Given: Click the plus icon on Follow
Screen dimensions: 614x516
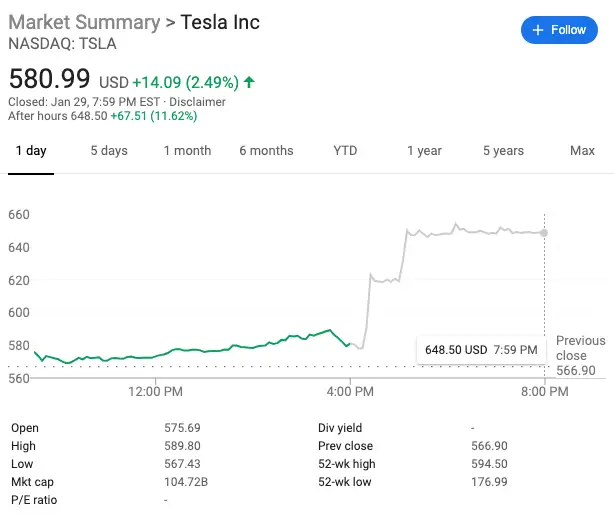Looking at the screenshot, I should [x=539, y=30].
